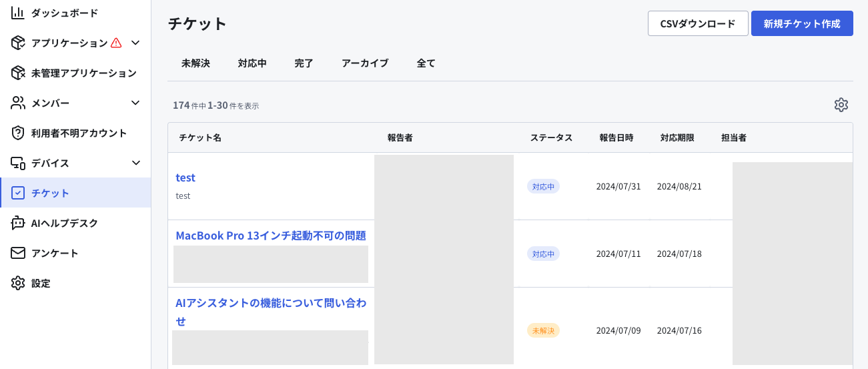The width and height of the screenshot is (868, 369).
Task: Click the 設定 gear icon in sidebar
Action: pos(18,283)
